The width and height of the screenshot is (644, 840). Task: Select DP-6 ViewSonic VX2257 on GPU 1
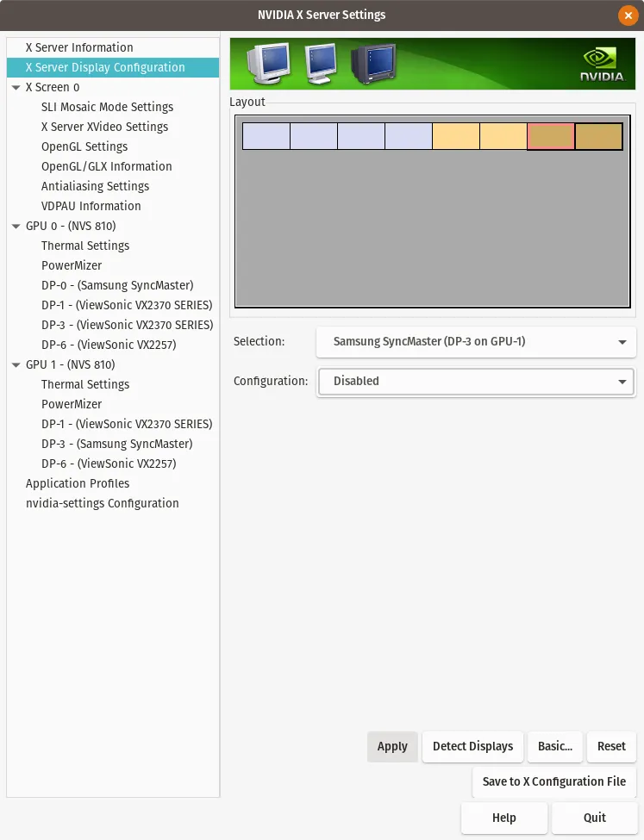pos(109,464)
